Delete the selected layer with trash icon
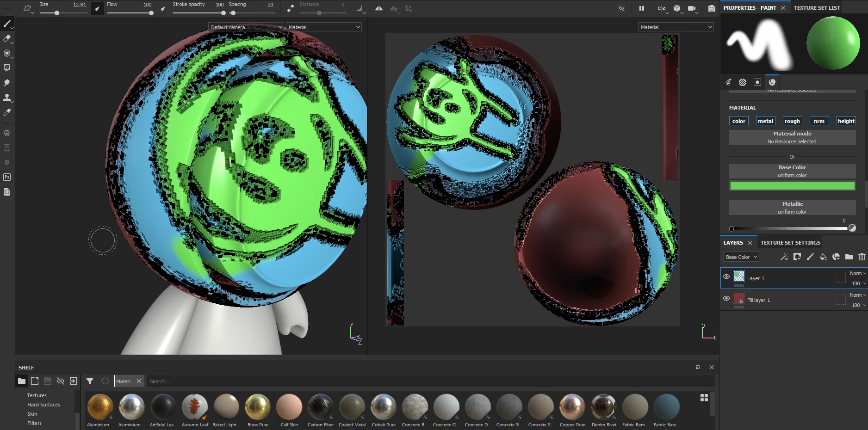868x430 pixels. (x=862, y=257)
